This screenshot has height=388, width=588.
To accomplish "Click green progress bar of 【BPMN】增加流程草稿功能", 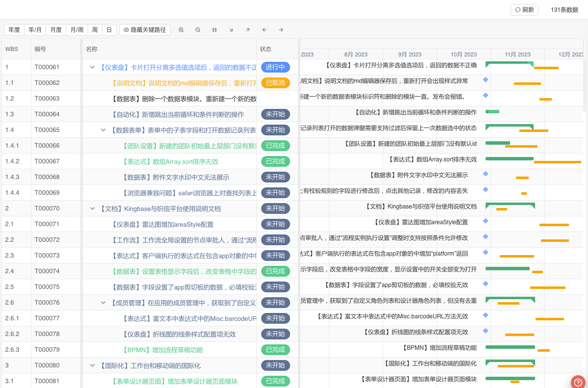I will tap(510, 347).
